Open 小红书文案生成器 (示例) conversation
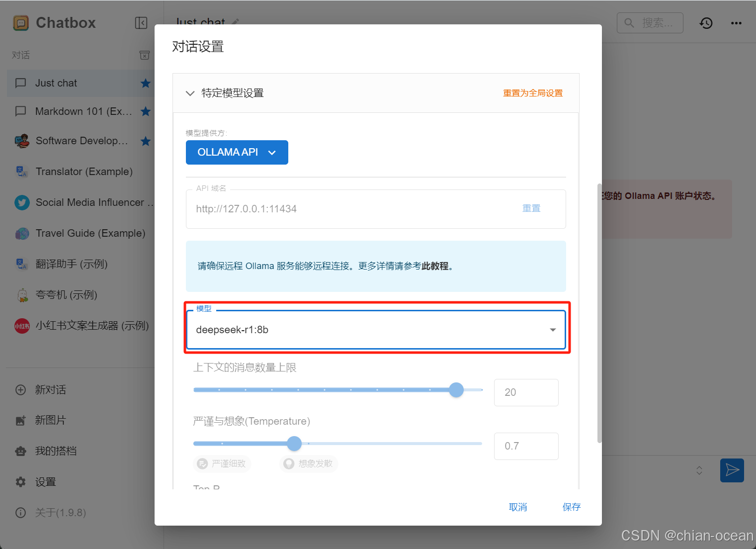Screen dimensions: 756x549 [81, 326]
